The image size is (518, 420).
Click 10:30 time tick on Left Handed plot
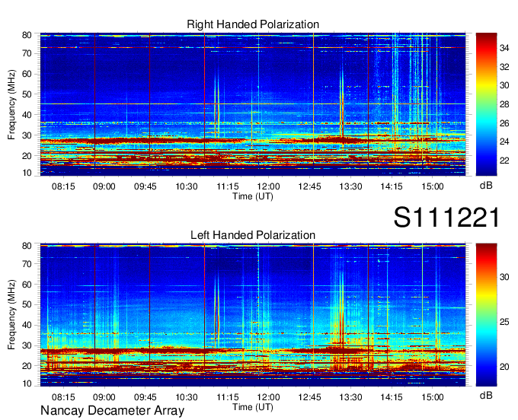187,397
